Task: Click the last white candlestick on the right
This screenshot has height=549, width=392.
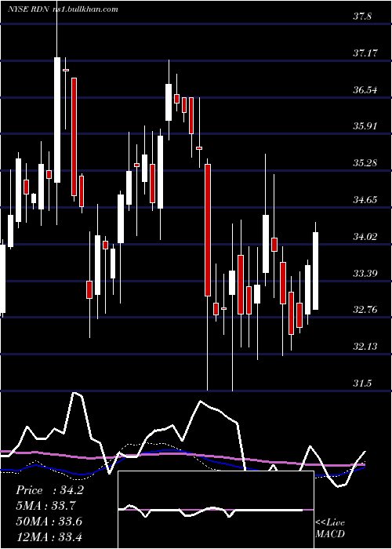Action: [316, 271]
